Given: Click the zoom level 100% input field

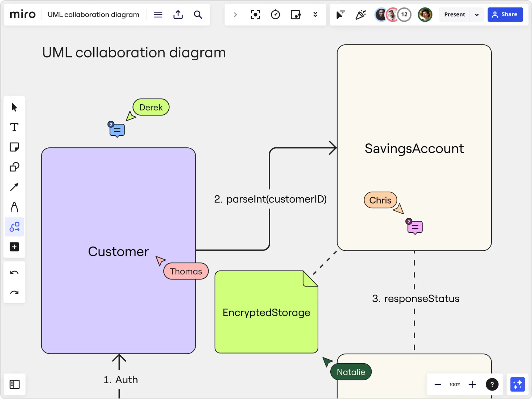Looking at the screenshot, I should 455,384.
